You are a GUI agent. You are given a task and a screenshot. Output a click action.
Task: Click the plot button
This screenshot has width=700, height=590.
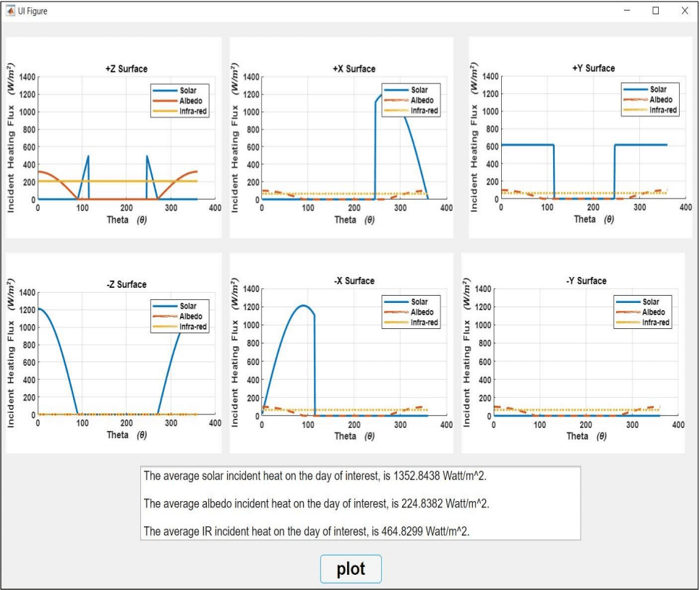351,569
